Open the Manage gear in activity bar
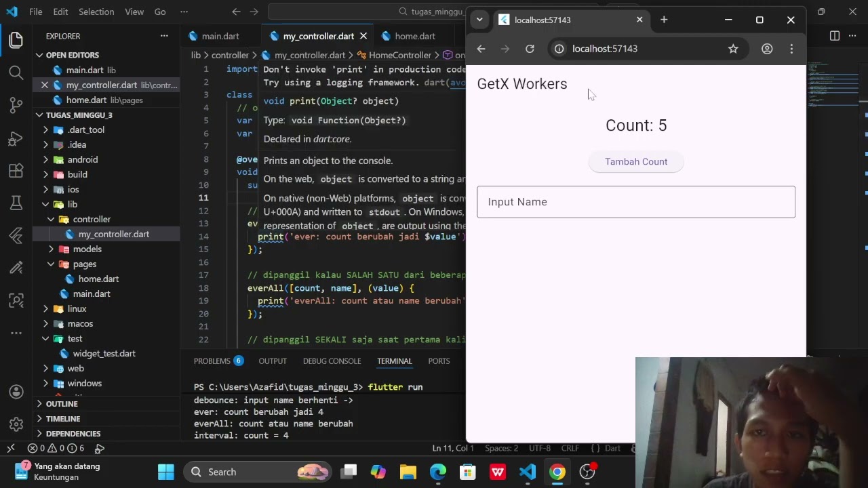Image resolution: width=868 pixels, height=488 pixels. click(x=16, y=425)
